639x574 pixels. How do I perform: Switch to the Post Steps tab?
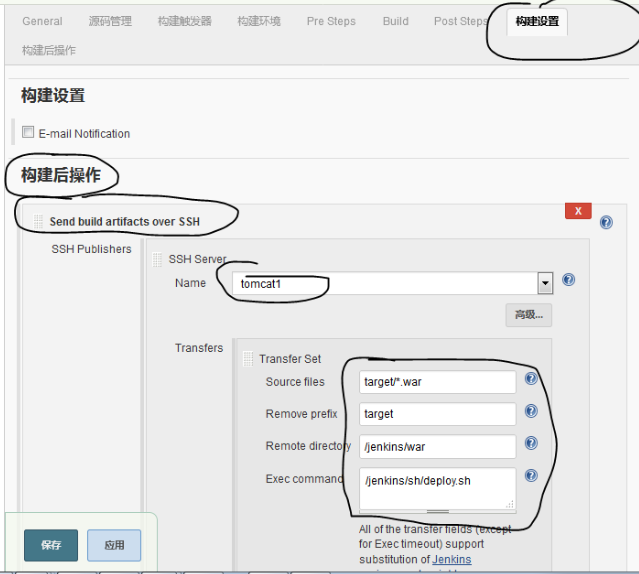461,21
